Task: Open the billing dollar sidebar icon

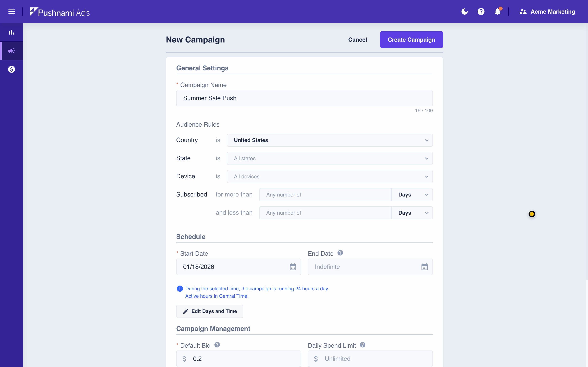Action: (11, 69)
